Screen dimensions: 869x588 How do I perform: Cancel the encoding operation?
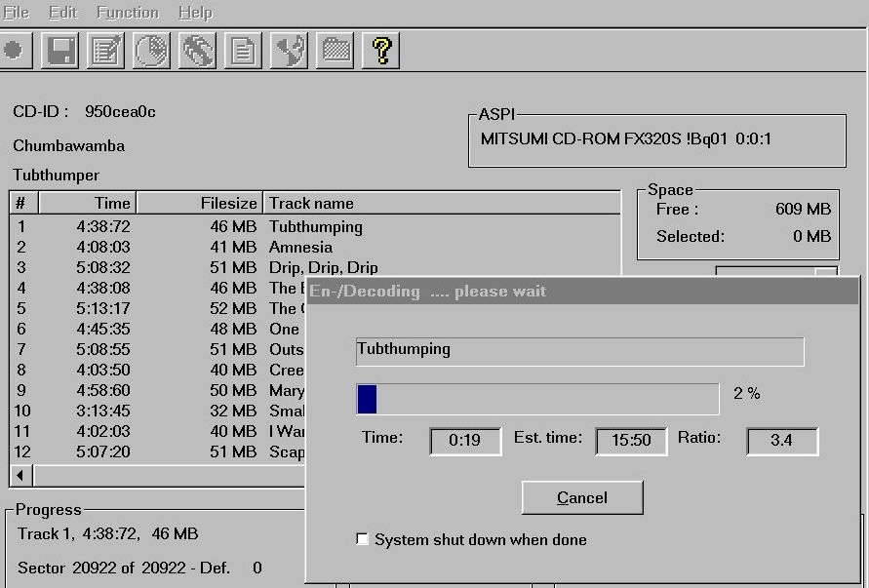[582, 497]
